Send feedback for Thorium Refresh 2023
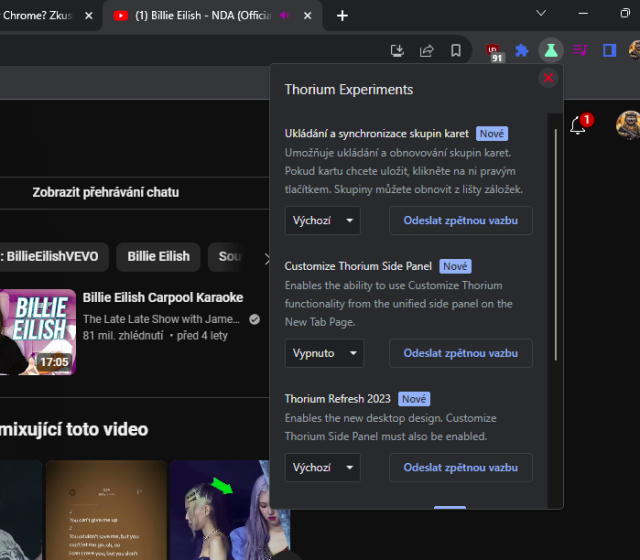 tap(460, 467)
